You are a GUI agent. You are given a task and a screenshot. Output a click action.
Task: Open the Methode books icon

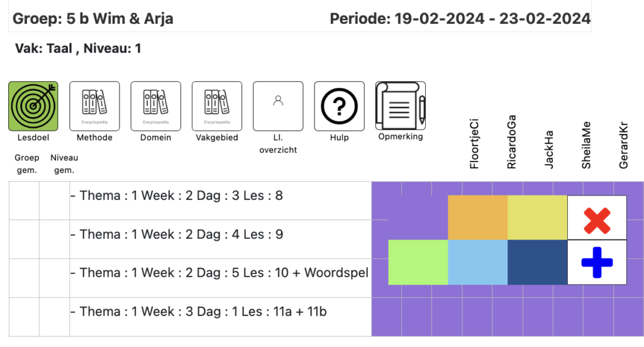point(94,106)
